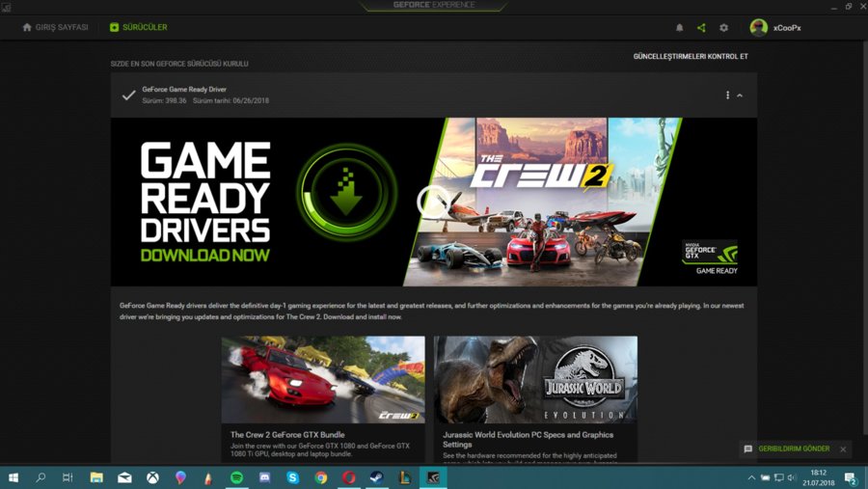Click the GeForce GTX Game Ready badge
This screenshot has width=868, height=489.
[710, 258]
